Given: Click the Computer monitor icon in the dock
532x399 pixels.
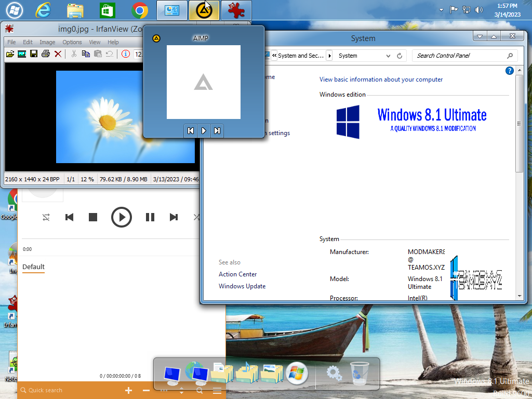Looking at the screenshot, I should coord(171,375).
